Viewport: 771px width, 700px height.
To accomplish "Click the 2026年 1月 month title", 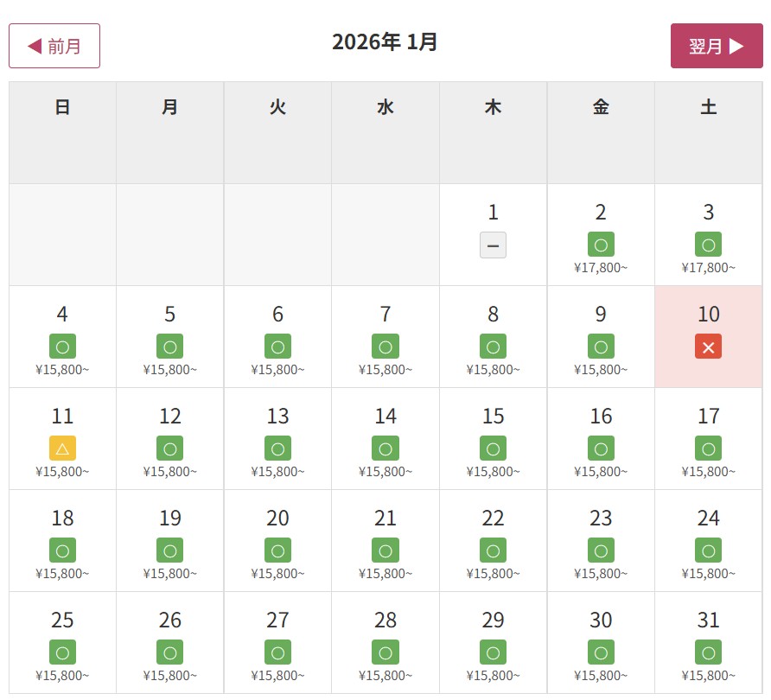I will (385, 41).
